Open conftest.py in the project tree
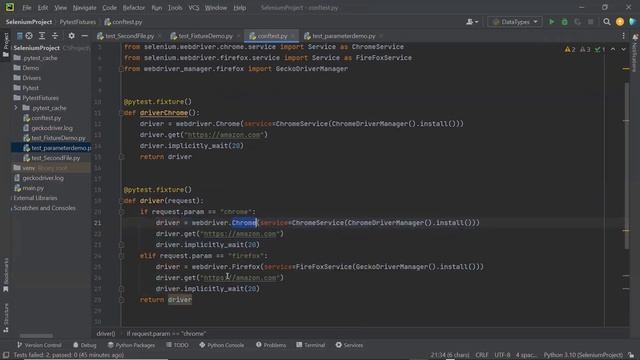 click(46, 118)
